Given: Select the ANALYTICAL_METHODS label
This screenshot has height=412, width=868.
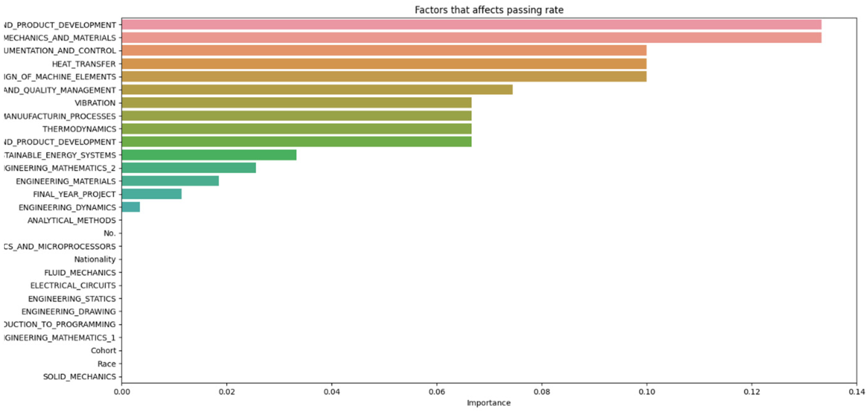Looking at the screenshot, I should point(71,220).
